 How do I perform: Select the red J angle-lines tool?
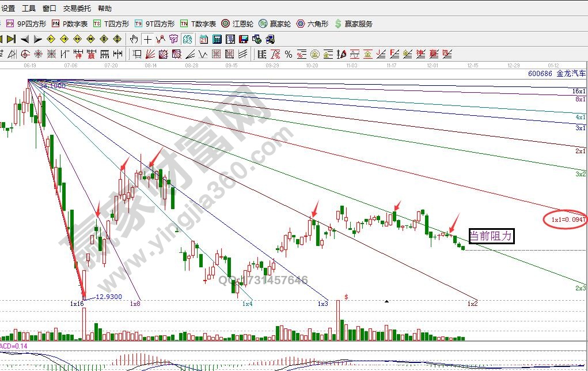click(381, 54)
